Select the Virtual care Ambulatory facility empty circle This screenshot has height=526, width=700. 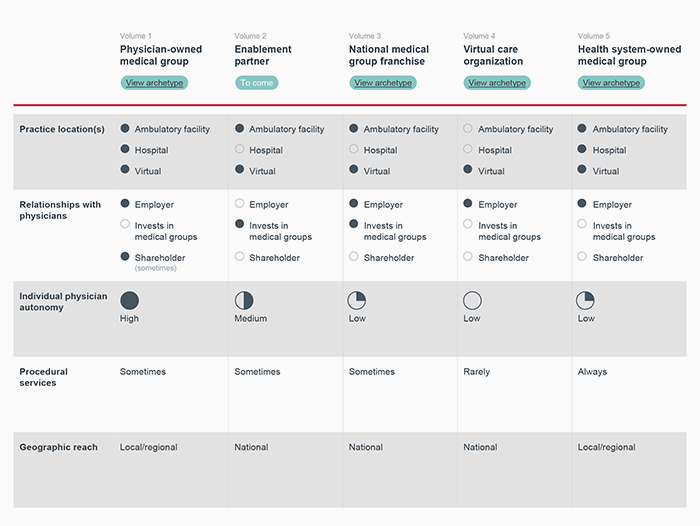coord(468,129)
